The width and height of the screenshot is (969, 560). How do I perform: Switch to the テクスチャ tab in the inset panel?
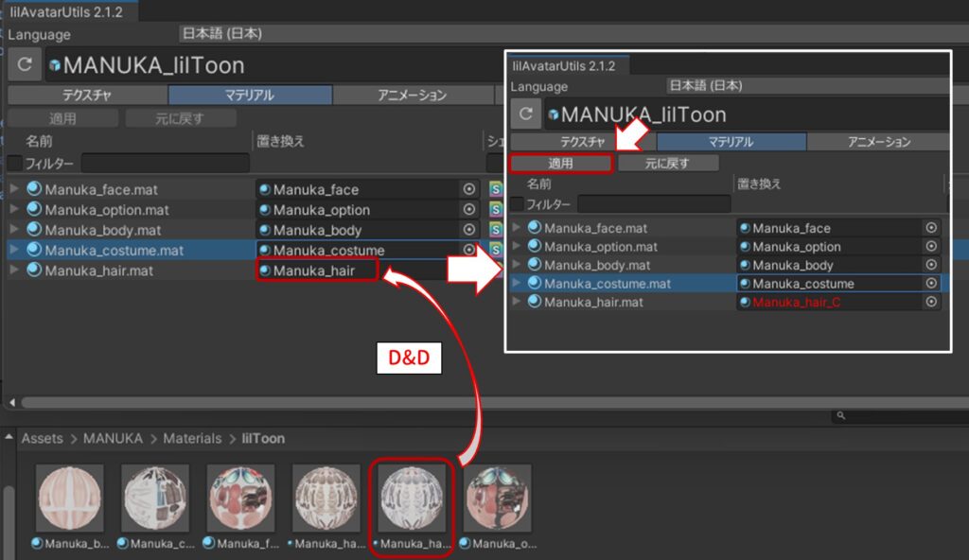coord(584,142)
